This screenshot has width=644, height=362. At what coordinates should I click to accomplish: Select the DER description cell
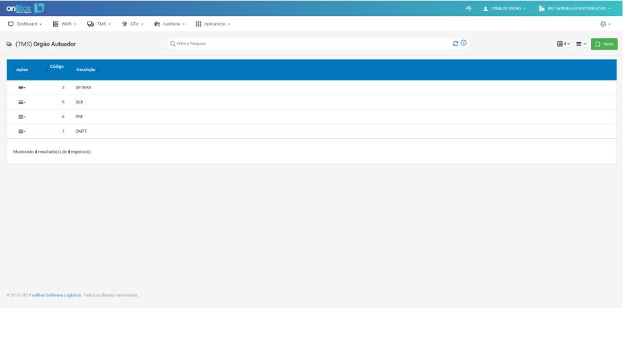click(x=79, y=102)
